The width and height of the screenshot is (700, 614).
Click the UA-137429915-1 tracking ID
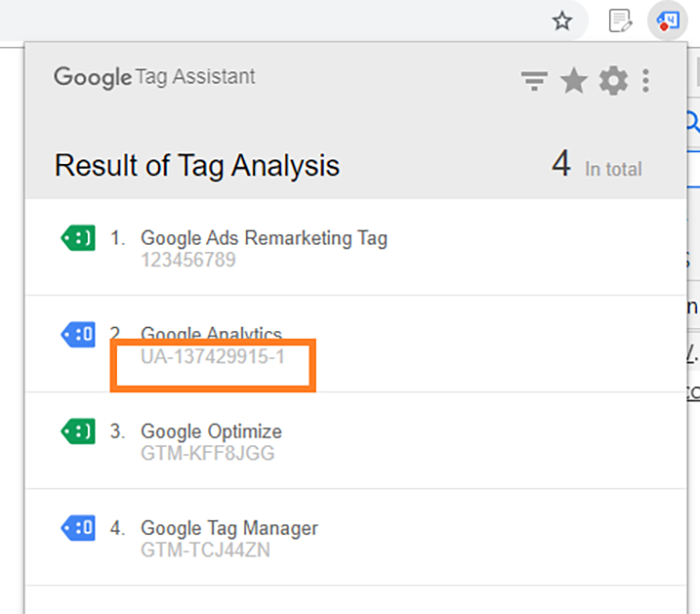tap(212, 356)
